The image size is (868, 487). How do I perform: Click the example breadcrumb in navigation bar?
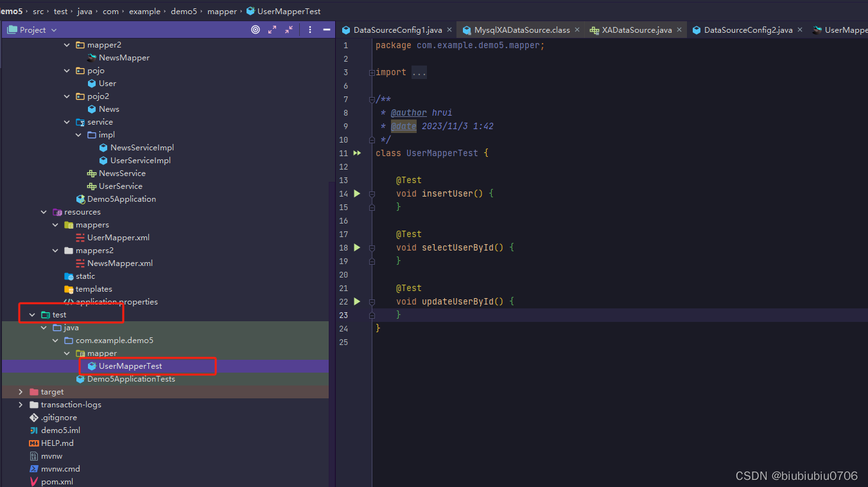coord(144,12)
